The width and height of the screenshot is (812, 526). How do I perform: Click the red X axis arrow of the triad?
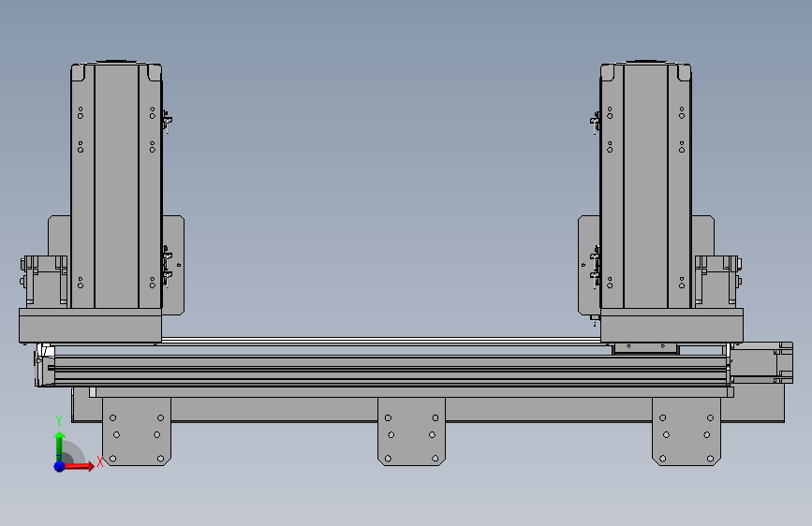[79, 466]
